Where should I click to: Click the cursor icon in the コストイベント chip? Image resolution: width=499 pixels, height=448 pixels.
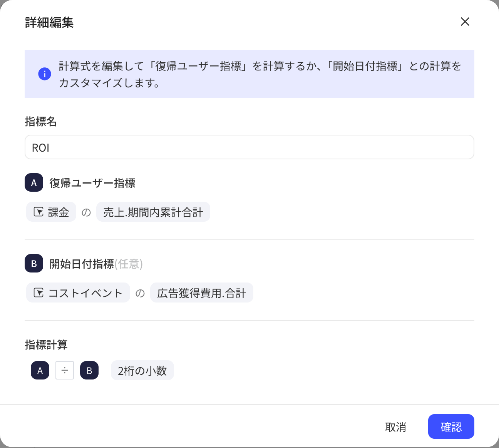click(x=39, y=293)
